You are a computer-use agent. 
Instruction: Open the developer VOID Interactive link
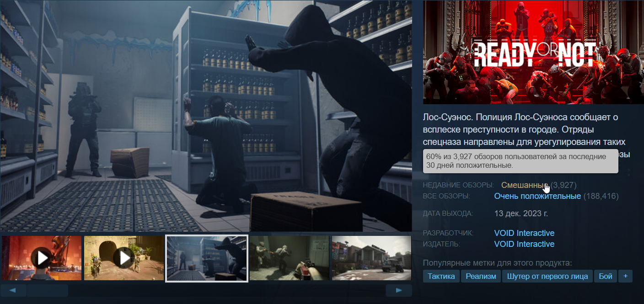click(524, 233)
